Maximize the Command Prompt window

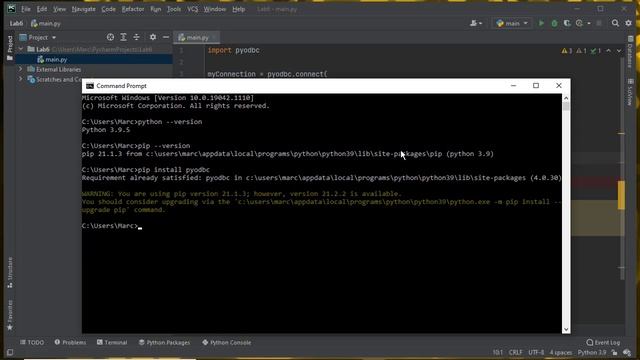[x=536, y=86]
